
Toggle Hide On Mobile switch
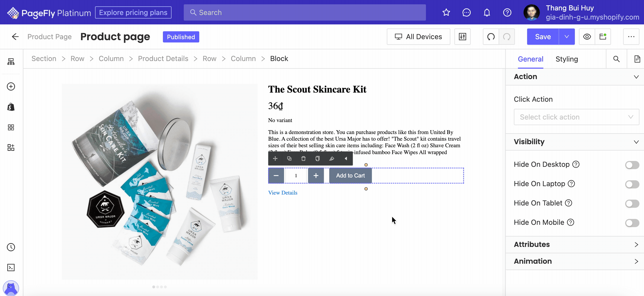coord(632,223)
